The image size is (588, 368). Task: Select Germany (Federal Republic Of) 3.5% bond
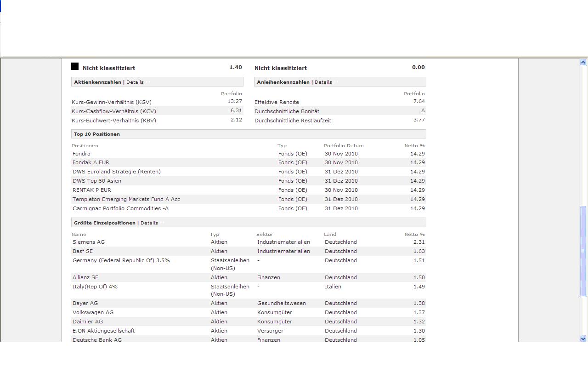[121, 260]
